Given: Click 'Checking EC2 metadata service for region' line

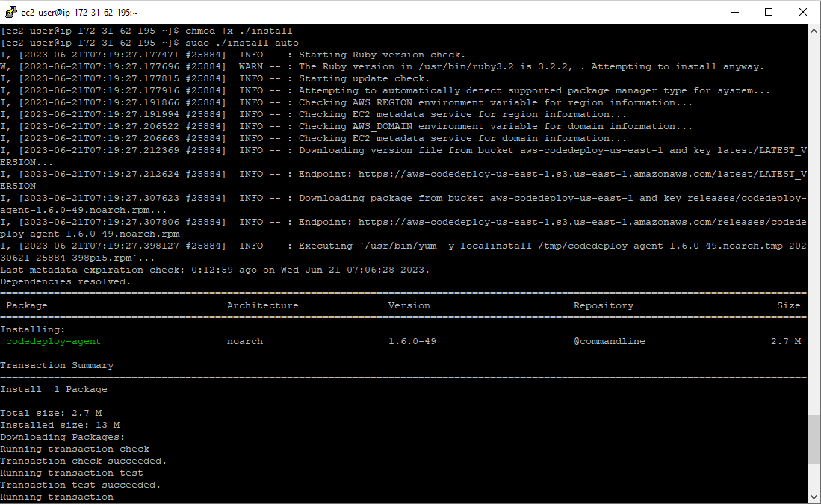Looking at the screenshot, I should pos(462,115).
